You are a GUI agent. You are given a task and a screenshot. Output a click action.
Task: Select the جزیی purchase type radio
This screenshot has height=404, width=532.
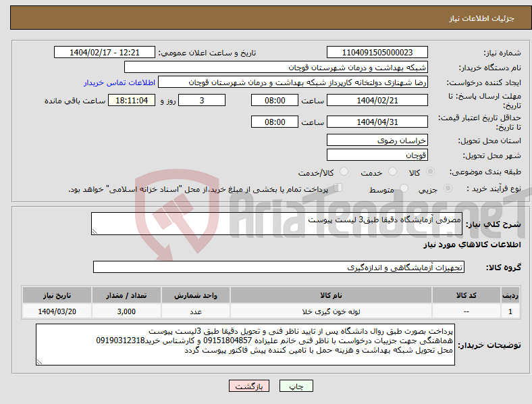point(448,188)
